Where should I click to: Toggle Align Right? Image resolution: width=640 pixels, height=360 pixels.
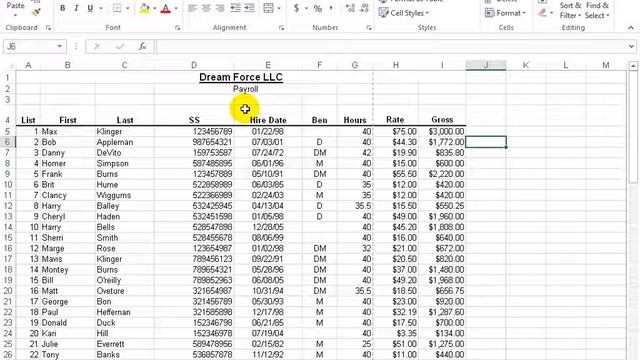click(x=220, y=8)
